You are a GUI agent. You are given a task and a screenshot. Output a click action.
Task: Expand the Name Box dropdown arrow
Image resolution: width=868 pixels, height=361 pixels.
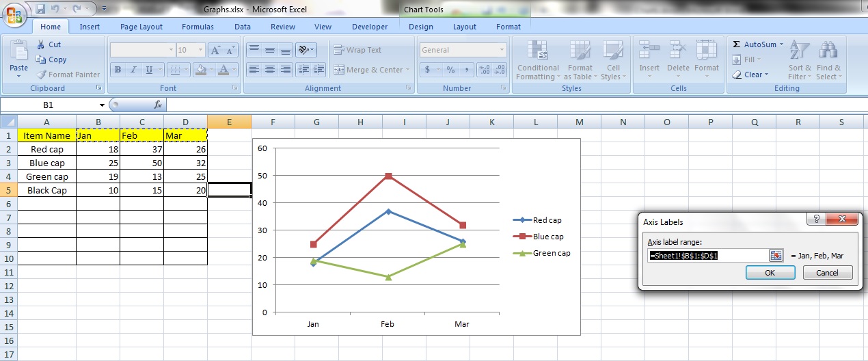click(102, 105)
